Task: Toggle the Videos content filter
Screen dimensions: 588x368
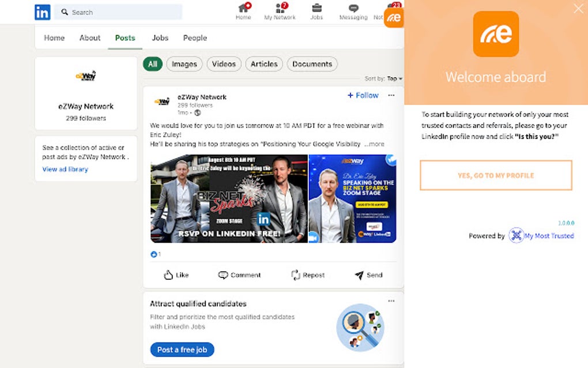Action: pyautogui.click(x=224, y=64)
